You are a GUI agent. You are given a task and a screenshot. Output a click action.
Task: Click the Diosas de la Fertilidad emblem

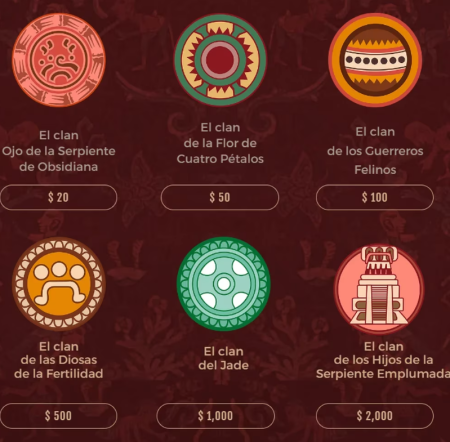pyautogui.click(x=59, y=284)
